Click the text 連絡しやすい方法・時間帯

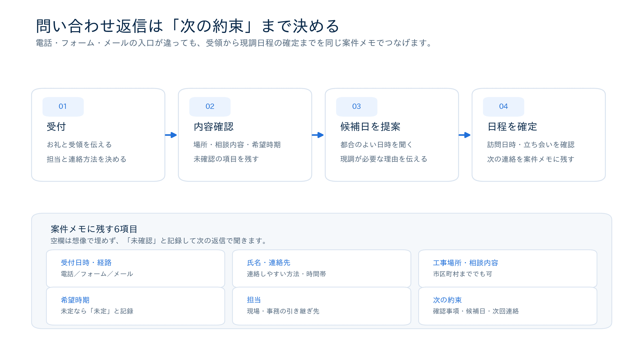coord(287,274)
